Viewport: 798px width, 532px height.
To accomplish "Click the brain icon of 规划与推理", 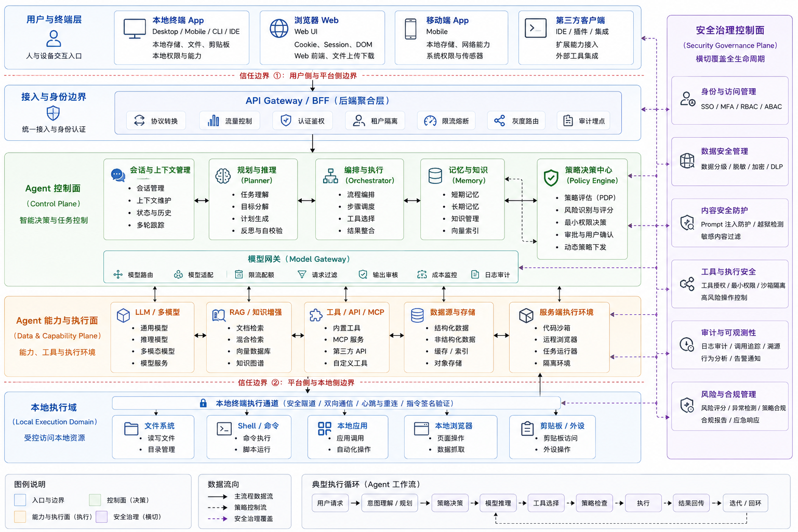I will coord(223,176).
